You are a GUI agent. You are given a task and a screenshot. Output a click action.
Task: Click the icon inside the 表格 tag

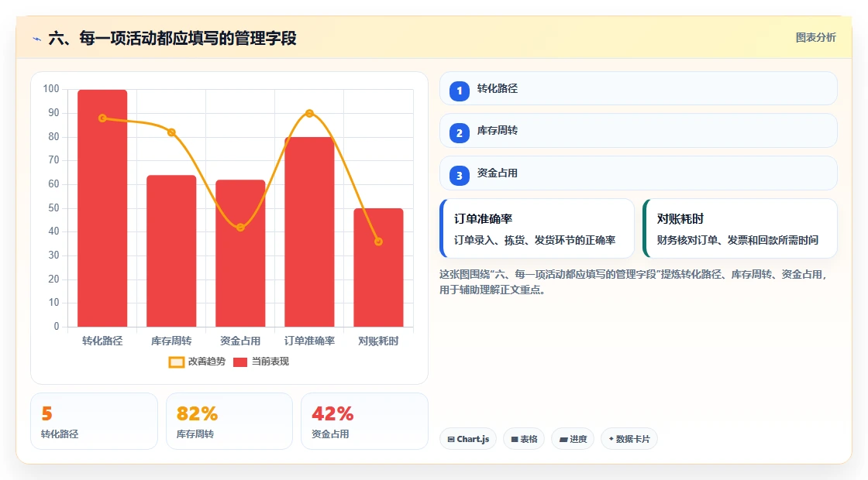(x=515, y=439)
